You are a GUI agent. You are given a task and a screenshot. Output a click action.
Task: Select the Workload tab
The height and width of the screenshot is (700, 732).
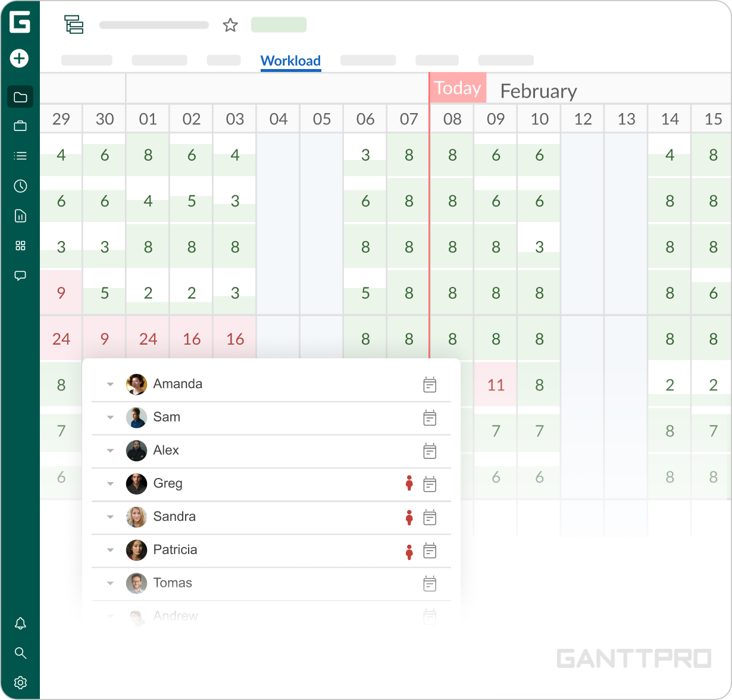290,61
